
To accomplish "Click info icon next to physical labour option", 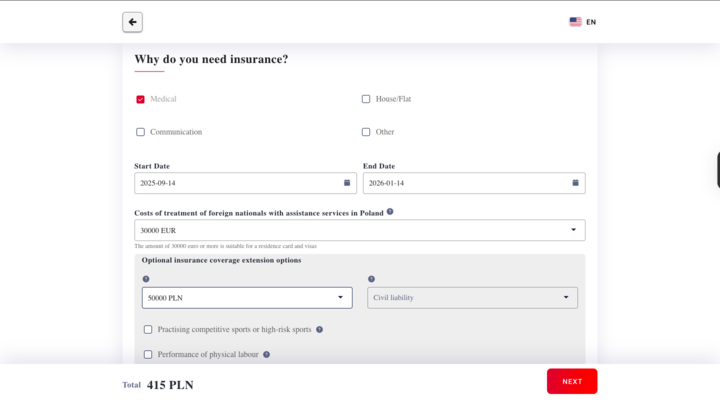I will coord(267,354).
